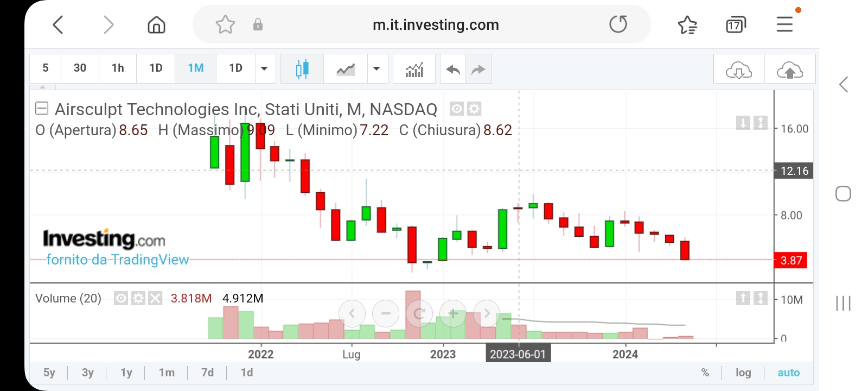Collapse the Airsculpt Technologies legend
The image size is (868, 391).
[42, 109]
